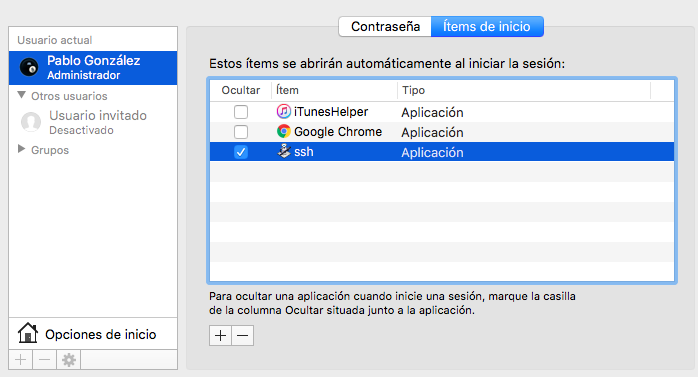Add a new user with sidebar plus button
The height and width of the screenshot is (377, 698).
[x=20, y=360]
